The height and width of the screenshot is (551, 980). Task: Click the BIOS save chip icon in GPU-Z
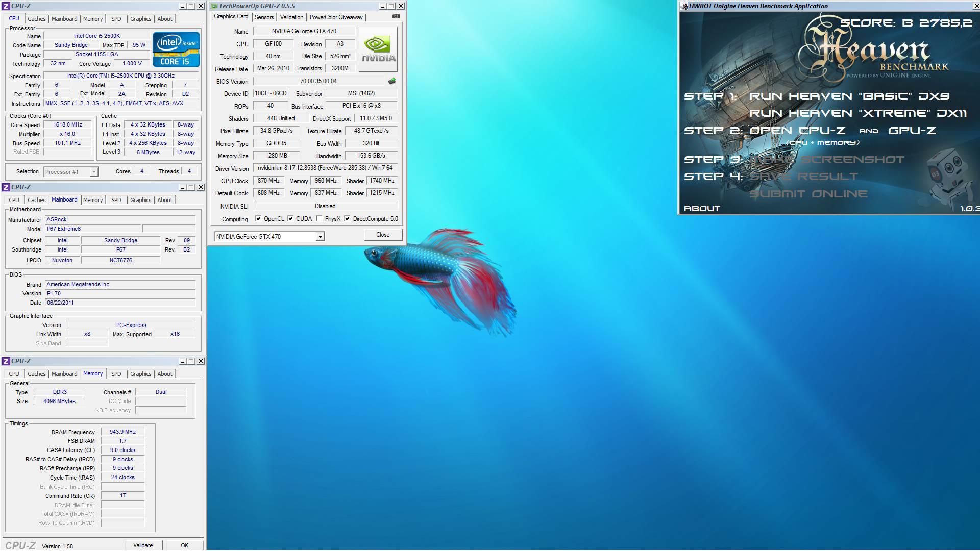(x=392, y=81)
